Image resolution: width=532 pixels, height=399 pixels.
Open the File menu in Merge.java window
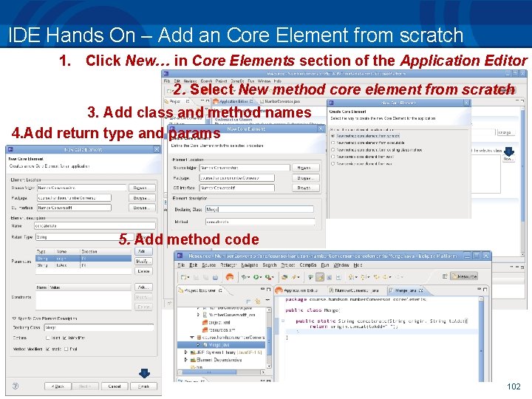181,265
